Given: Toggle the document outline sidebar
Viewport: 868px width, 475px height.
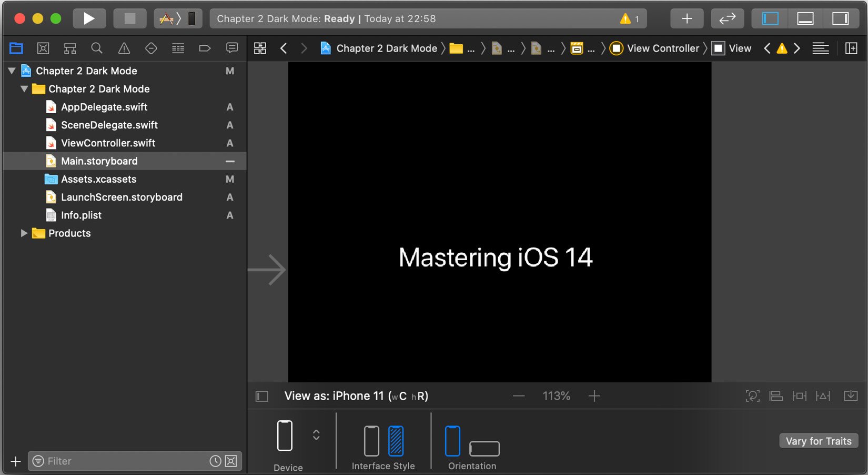Looking at the screenshot, I should coord(262,396).
